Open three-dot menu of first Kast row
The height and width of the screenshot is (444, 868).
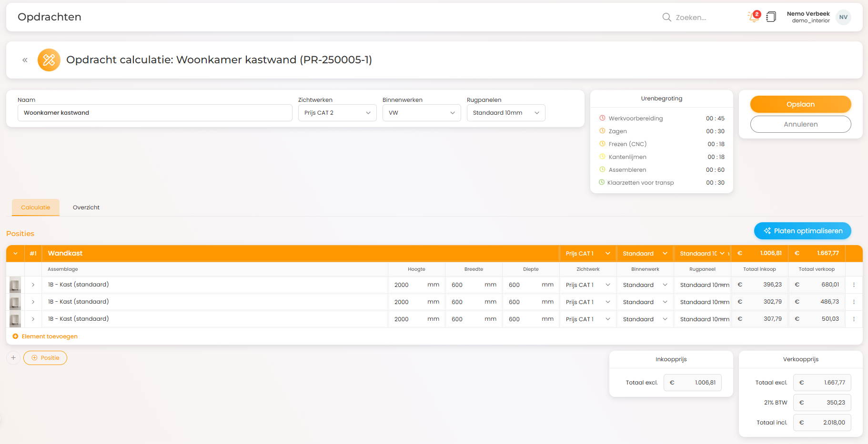pyautogui.click(x=854, y=285)
